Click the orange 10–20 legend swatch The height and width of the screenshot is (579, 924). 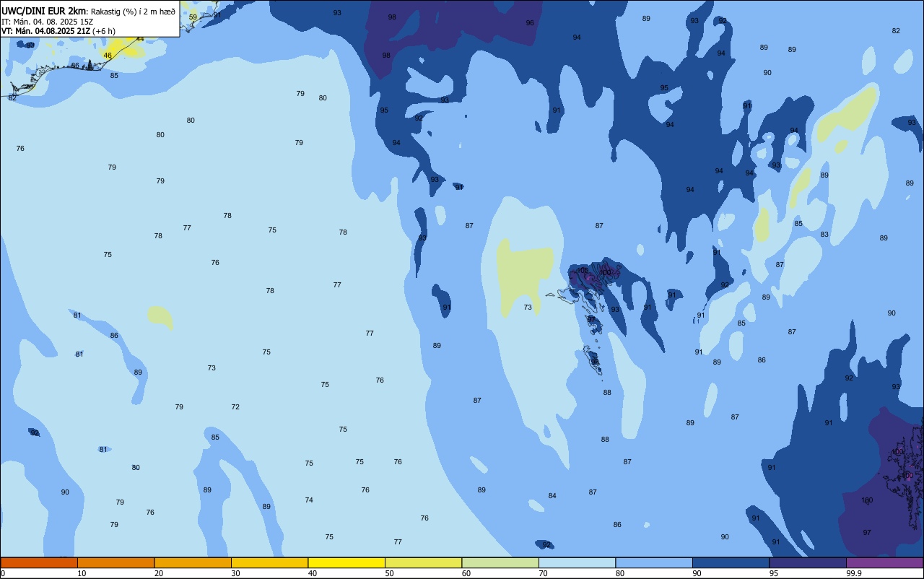pos(115,562)
